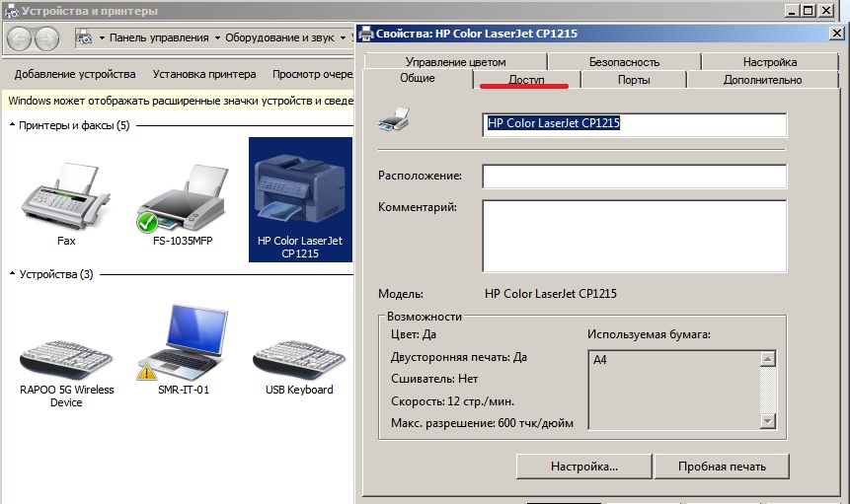The image size is (850, 504).
Task: Open dropdown arrow before Панель управления
Action: click(x=102, y=37)
